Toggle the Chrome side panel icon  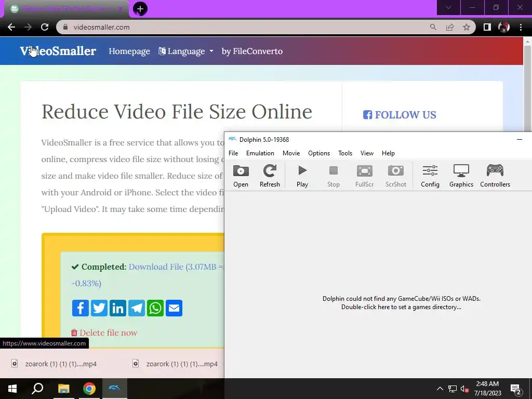tap(487, 27)
